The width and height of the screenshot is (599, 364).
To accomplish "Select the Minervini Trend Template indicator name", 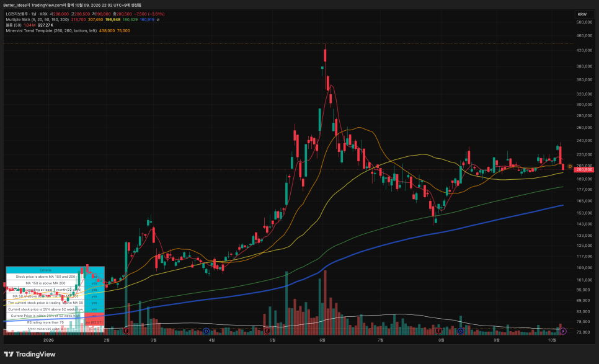I will (x=51, y=30).
